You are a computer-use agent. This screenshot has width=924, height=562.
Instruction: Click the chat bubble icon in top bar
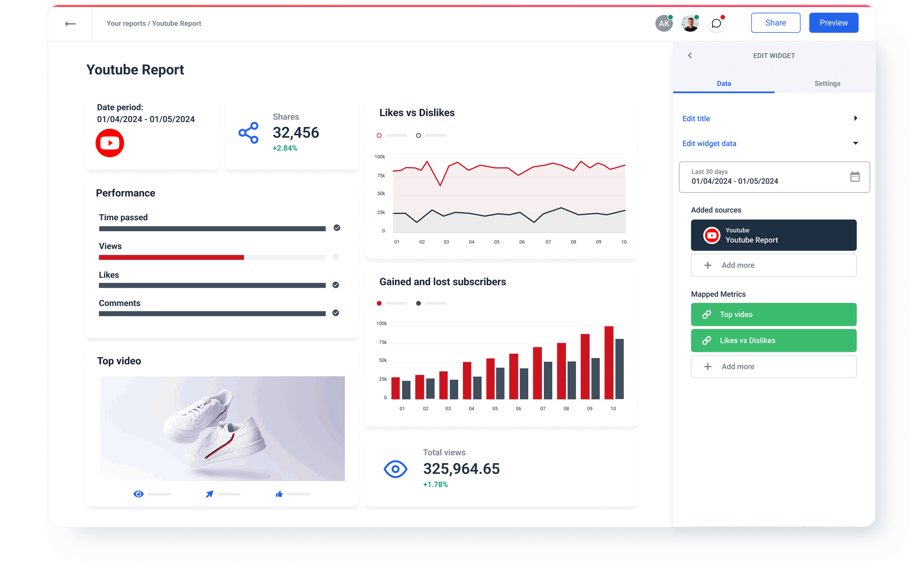(x=716, y=24)
